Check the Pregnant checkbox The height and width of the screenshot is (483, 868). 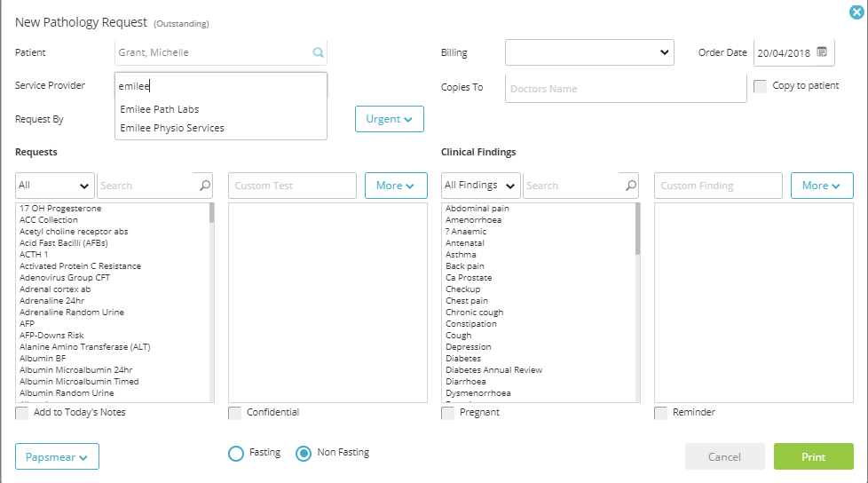447,413
